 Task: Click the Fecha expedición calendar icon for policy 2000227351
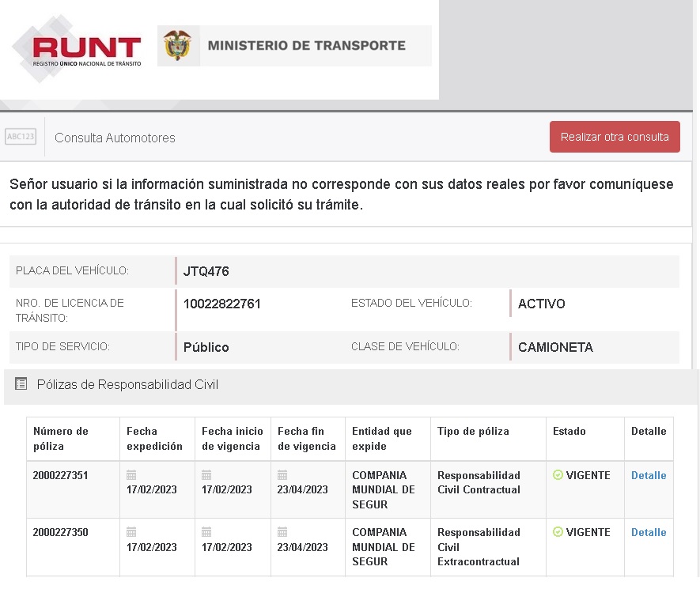pos(131,475)
